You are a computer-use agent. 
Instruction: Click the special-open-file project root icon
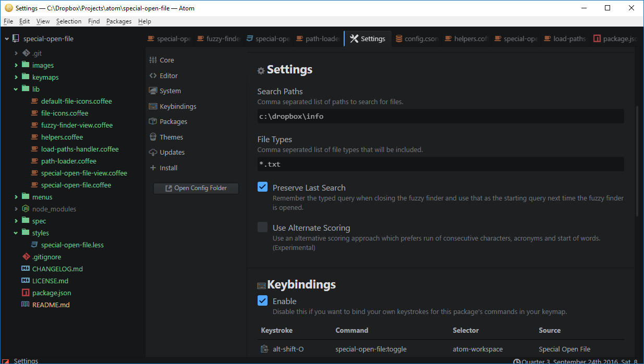[16, 39]
